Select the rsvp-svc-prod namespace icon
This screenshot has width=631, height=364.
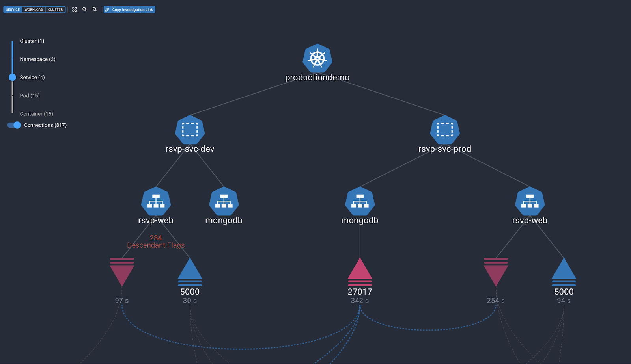(x=444, y=130)
